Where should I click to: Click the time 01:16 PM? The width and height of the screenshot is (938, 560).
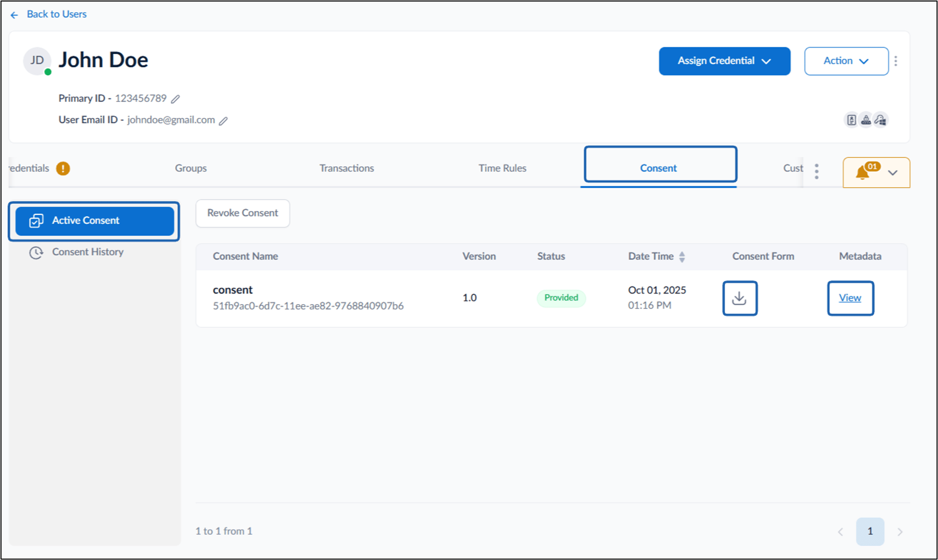tap(649, 306)
